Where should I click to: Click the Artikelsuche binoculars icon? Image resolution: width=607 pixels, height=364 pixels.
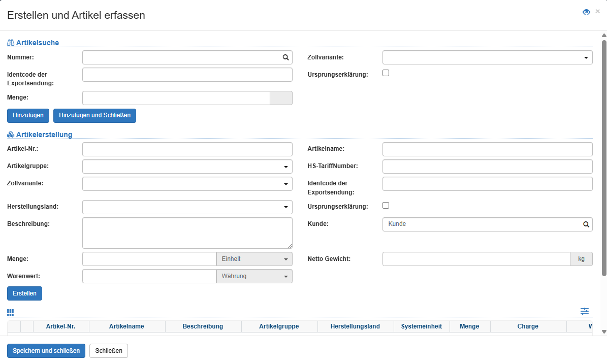tap(11, 43)
